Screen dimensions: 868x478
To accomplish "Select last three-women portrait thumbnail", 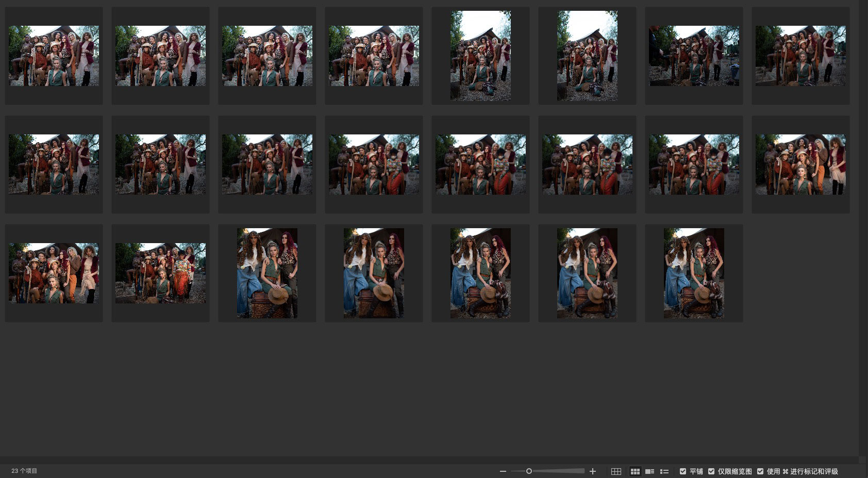I will [694, 273].
